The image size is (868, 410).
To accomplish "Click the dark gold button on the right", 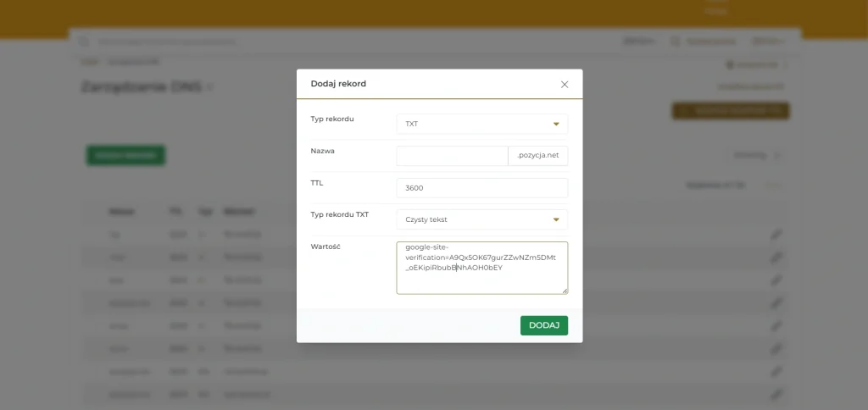I will click(731, 111).
